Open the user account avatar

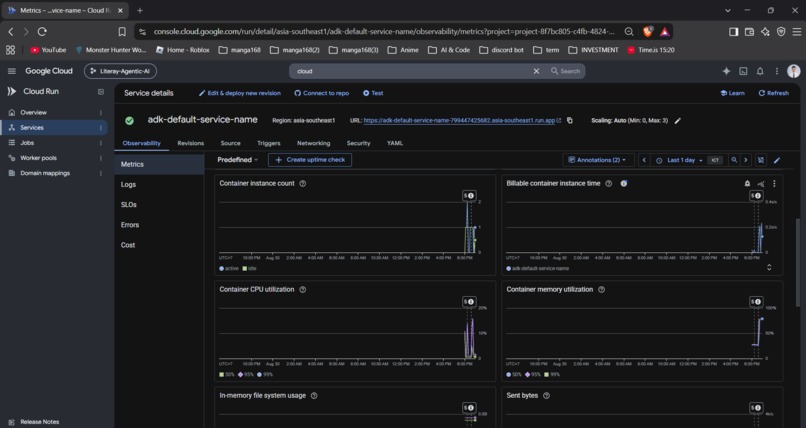[x=794, y=71]
